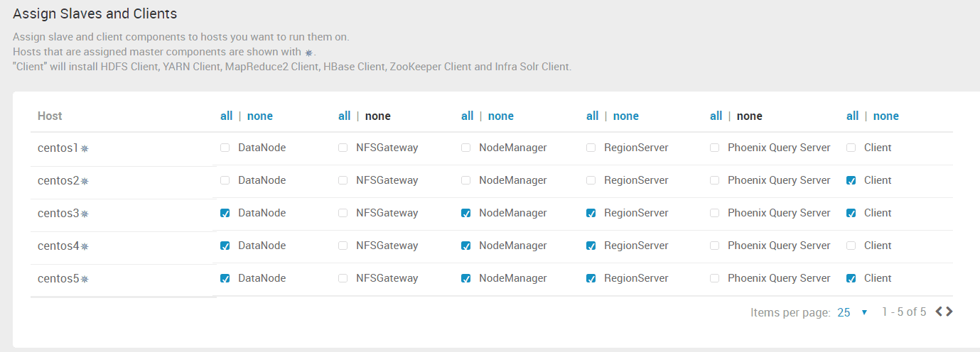Viewport: 980px width, 352px height.
Task: Uncheck RegionServer for centos4
Action: (x=591, y=246)
